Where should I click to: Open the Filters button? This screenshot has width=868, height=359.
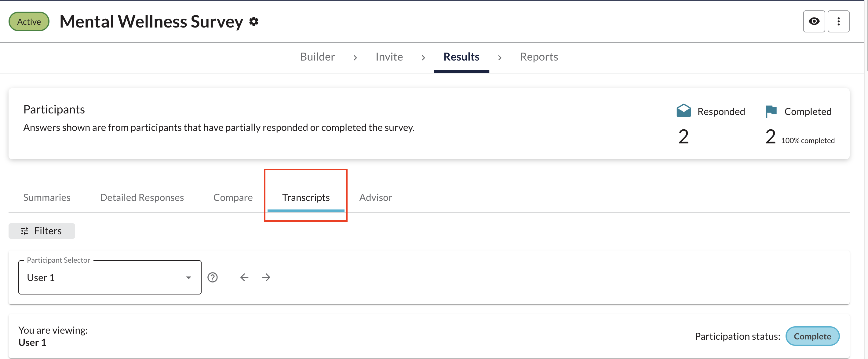42,231
